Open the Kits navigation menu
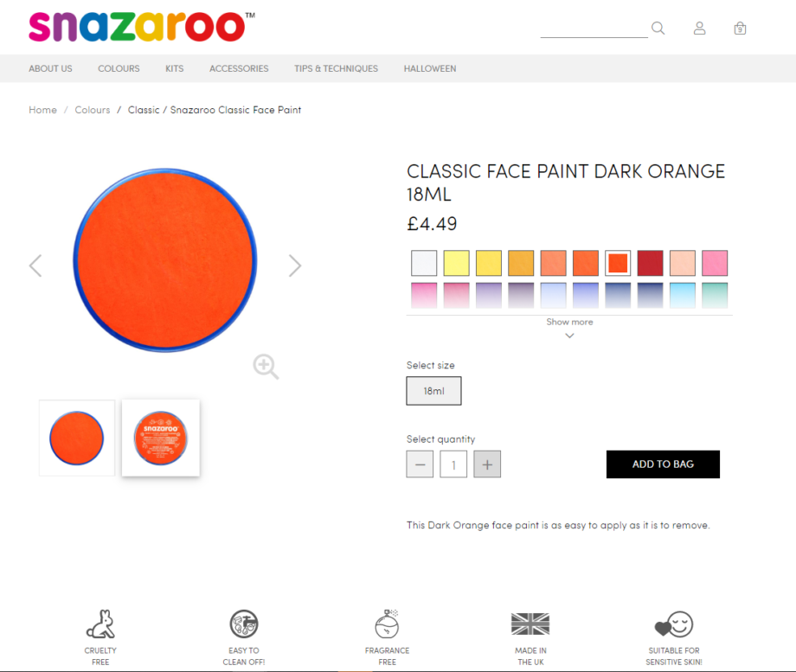796x672 pixels. (x=175, y=68)
